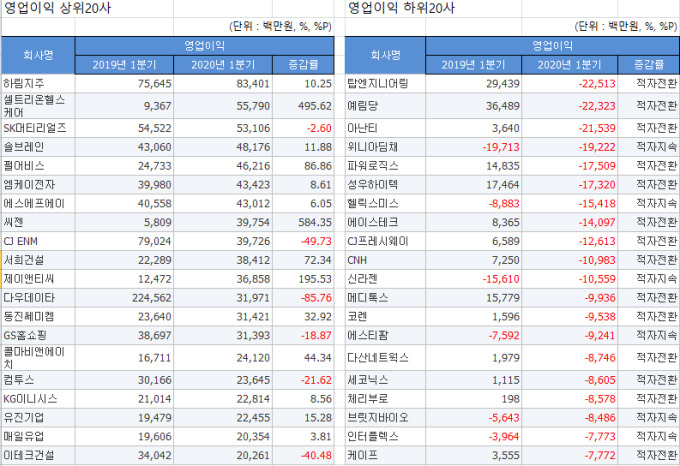Viewport: 680px width, 466px height.
Task: Click the '펄어비스' row name cell
Action: coord(38,166)
